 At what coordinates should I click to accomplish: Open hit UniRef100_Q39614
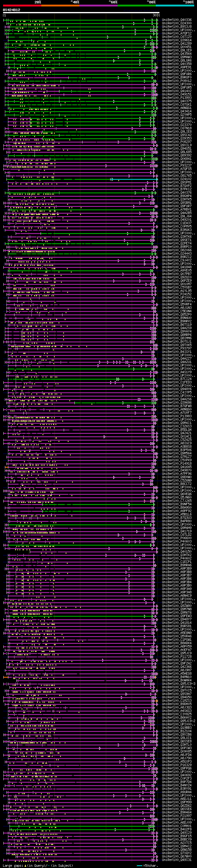[x=177, y=40]
